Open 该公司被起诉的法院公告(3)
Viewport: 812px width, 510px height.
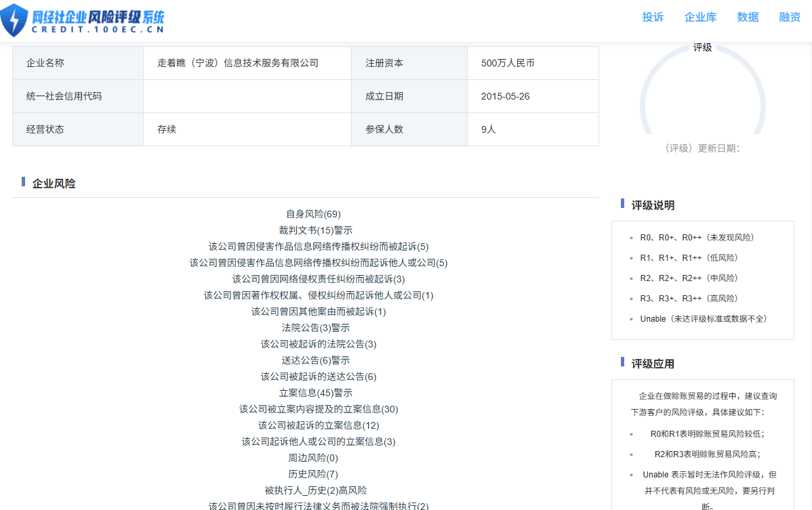(x=319, y=345)
